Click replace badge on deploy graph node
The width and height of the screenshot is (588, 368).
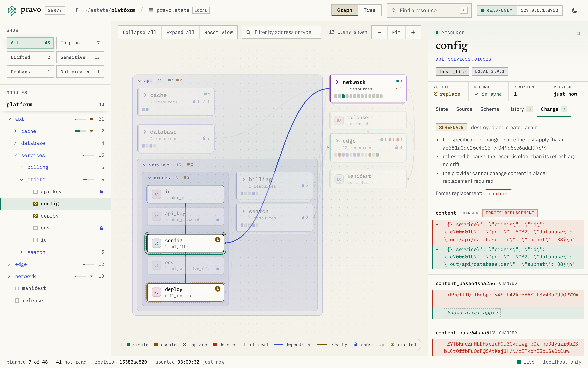pos(218,289)
